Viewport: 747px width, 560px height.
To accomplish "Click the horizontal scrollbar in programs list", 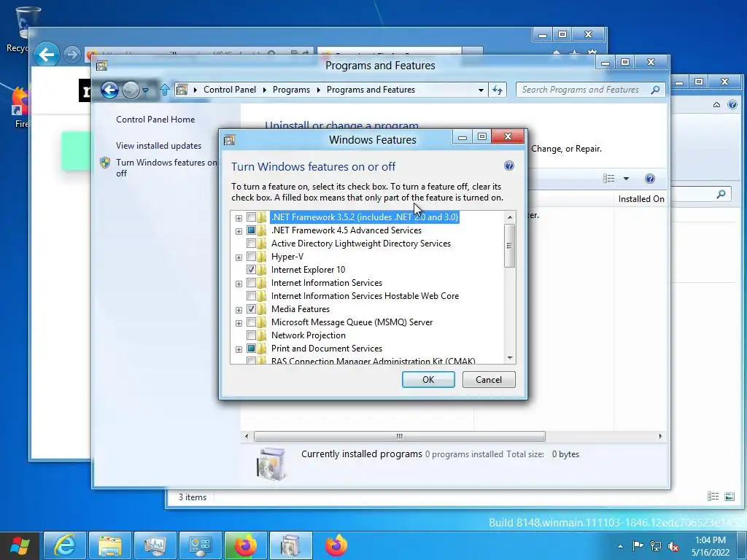I will pyautogui.click(x=400, y=436).
